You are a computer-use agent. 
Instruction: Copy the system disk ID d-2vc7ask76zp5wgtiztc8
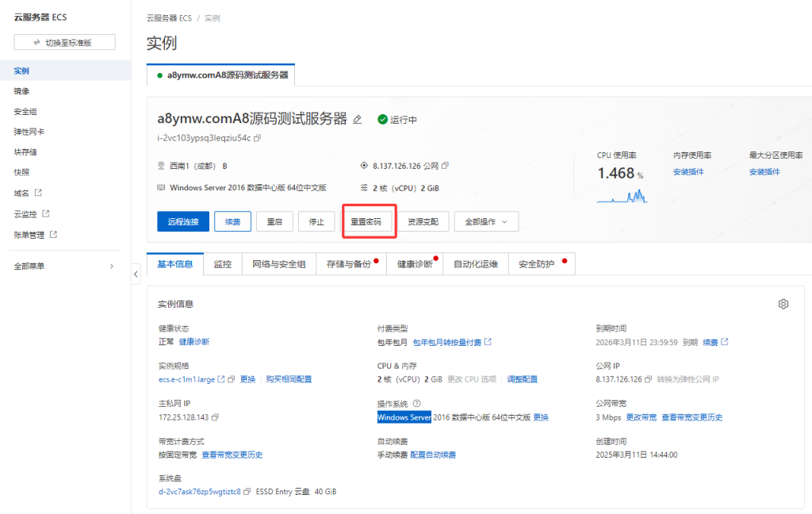[247, 491]
